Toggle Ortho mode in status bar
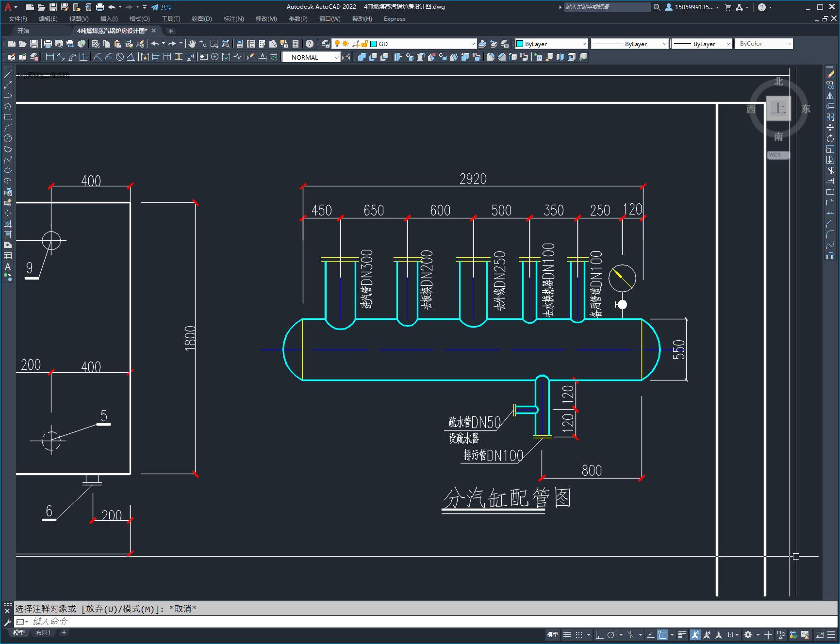840x644 pixels. pyautogui.click(x=599, y=634)
